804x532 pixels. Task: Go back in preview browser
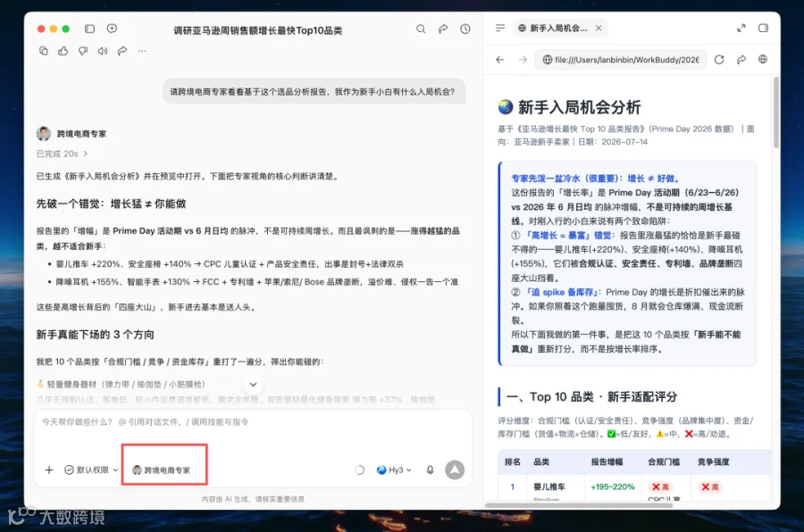pyautogui.click(x=500, y=60)
